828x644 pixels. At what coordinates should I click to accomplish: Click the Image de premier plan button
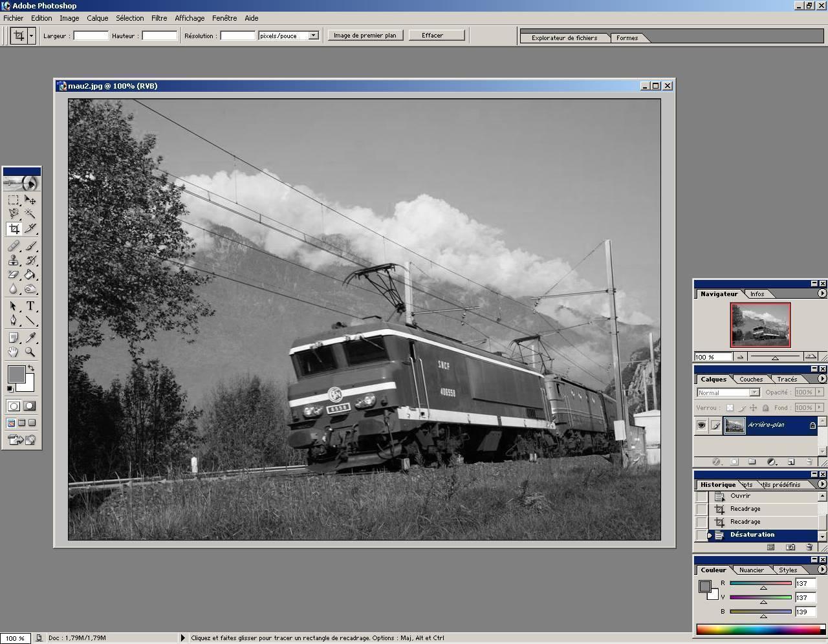[x=365, y=36]
